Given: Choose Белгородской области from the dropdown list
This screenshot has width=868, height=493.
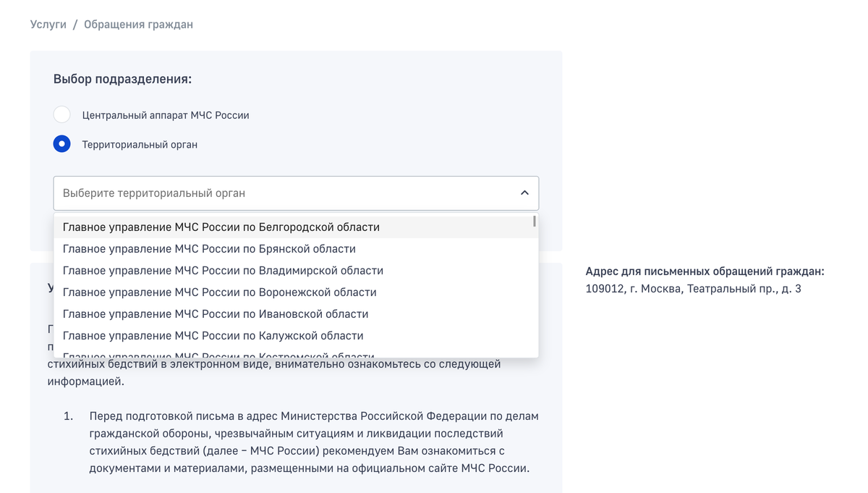Looking at the screenshot, I should pos(221,227).
